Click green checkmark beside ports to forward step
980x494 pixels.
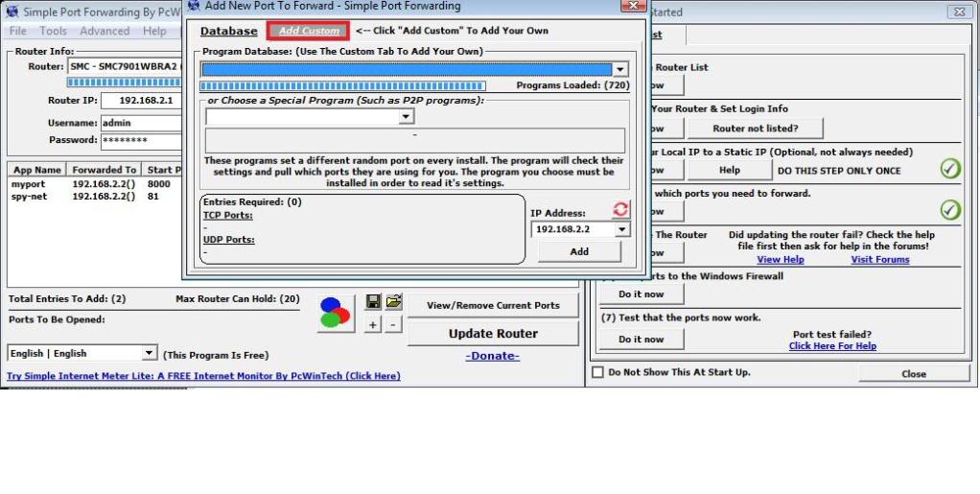tap(950, 209)
